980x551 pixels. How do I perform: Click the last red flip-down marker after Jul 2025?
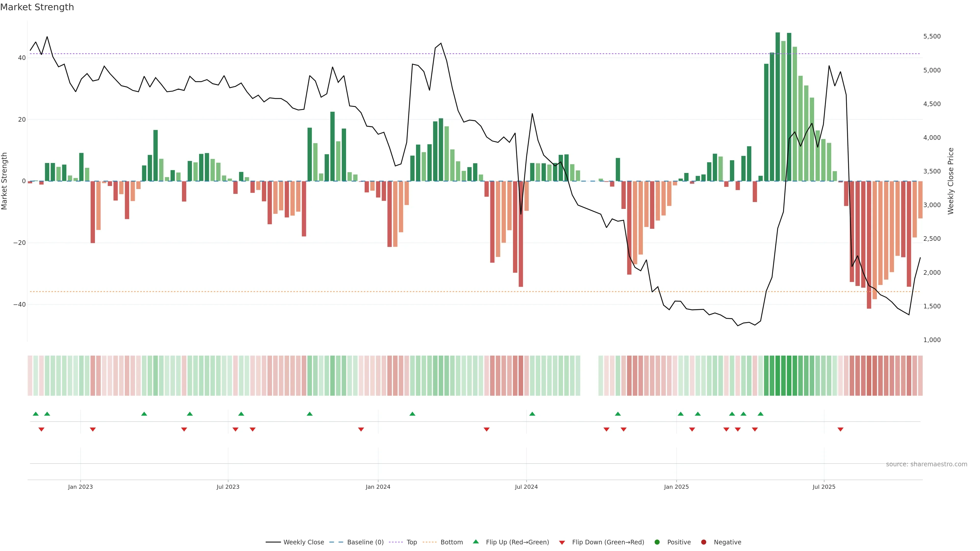click(x=840, y=429)
